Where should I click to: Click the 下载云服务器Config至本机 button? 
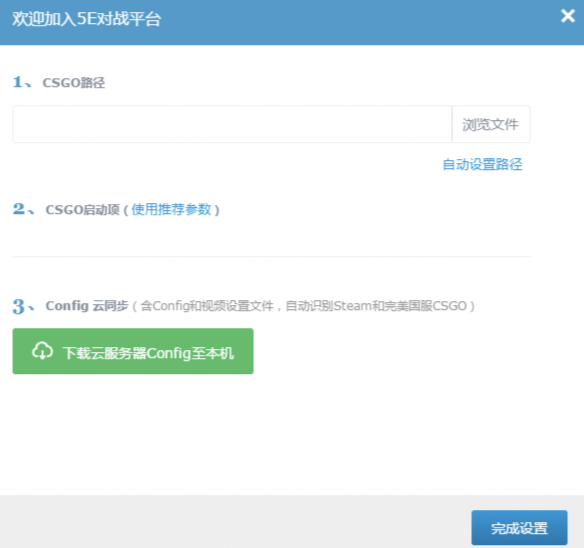tap(133, 351)
